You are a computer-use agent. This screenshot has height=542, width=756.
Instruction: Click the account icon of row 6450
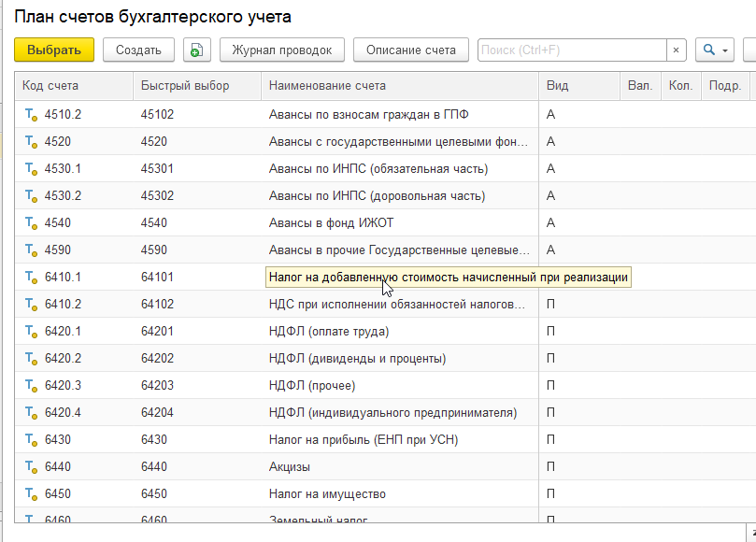[x=31, y=494]
